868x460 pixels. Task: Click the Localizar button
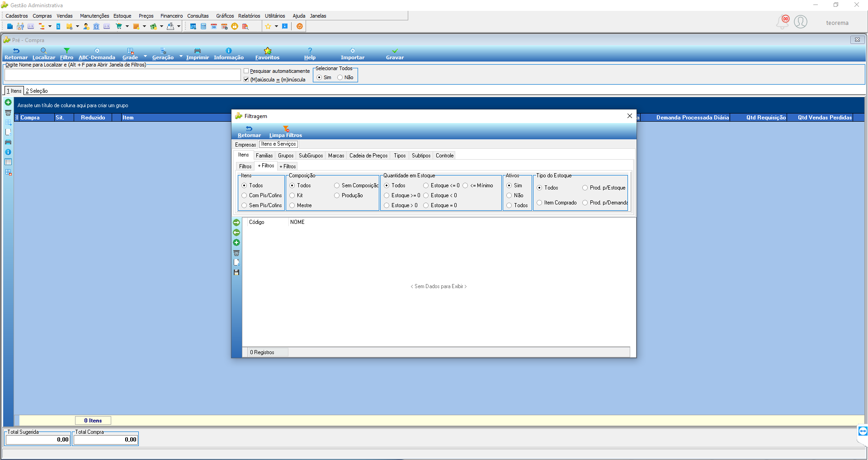44,54
